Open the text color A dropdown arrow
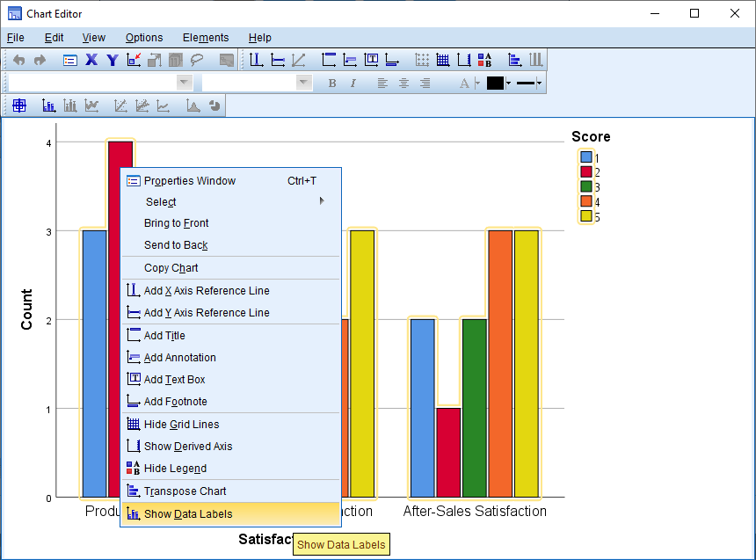Screen dimensions: 756x560 coord(478,83)
